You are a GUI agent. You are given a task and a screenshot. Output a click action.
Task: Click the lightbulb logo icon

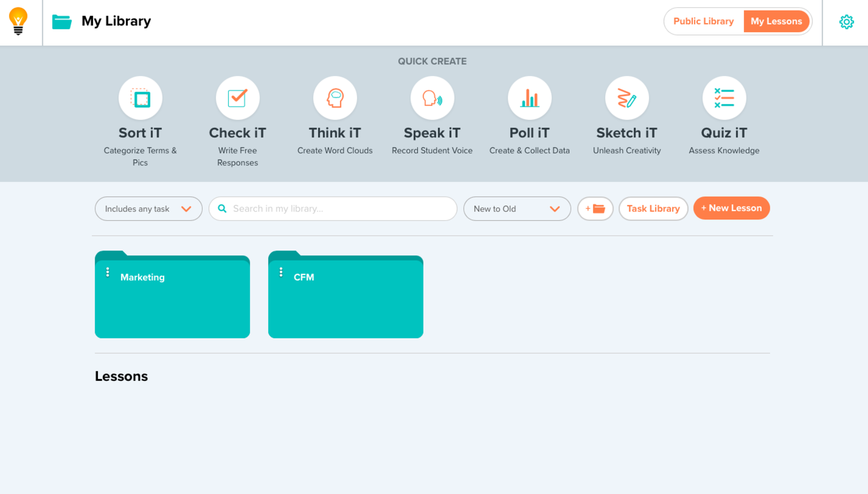tap(18, 21)
